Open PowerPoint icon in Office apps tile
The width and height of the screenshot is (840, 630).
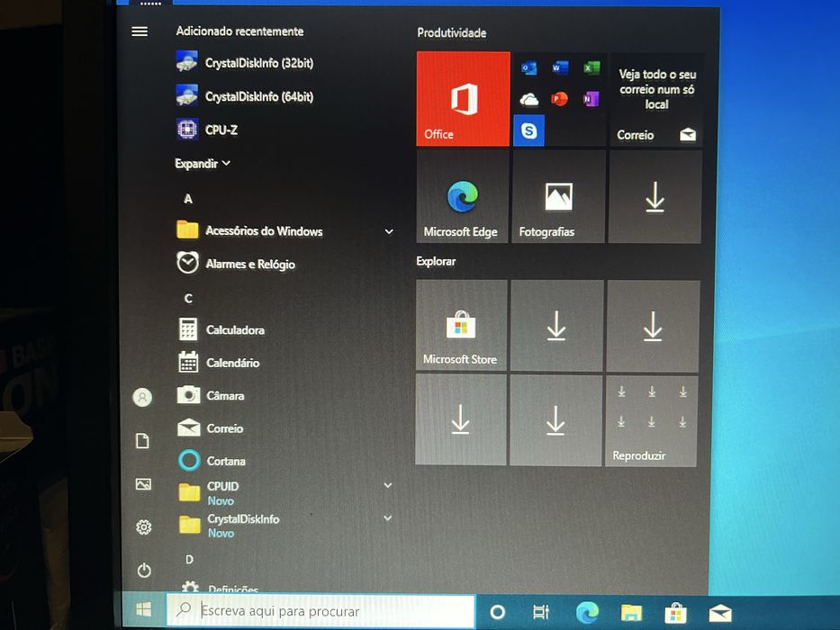point(560,99)
